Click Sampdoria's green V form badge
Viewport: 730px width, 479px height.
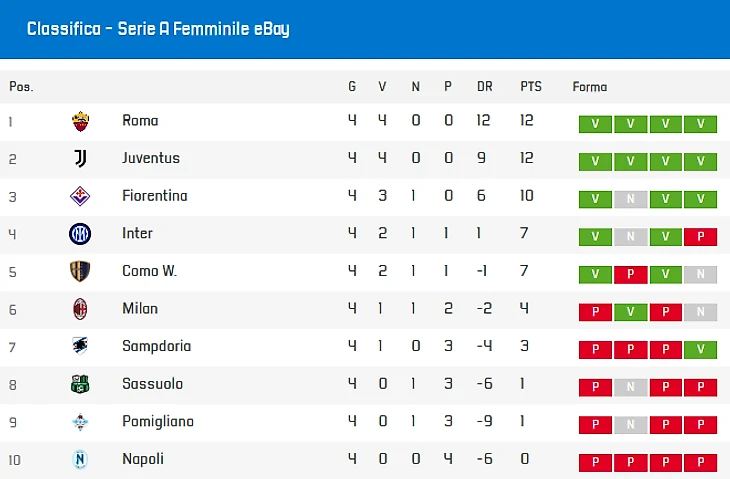pyautogui.click(x=701, y=350)
